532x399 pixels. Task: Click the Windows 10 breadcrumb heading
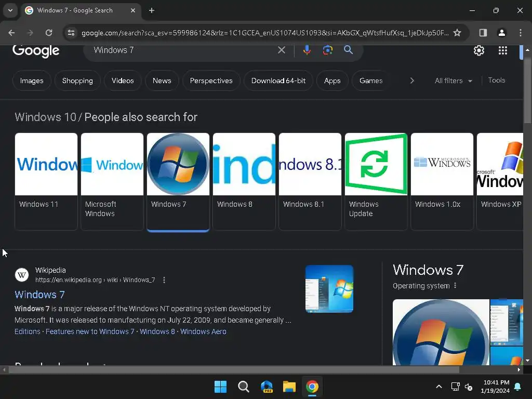pyautogui.click(x=46, y=117)
